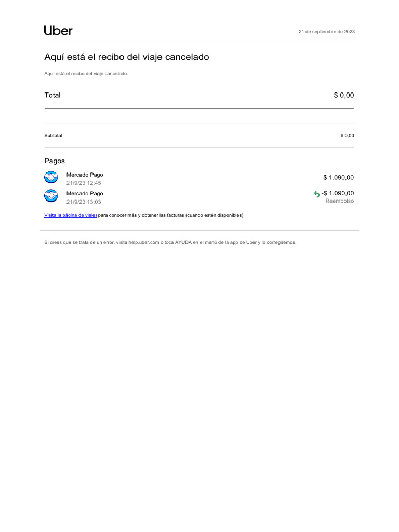Click the 21/9/23 13:03 refund timestamp
Viewport: 399px width, 532px height.
pyautogui.click(x=84, y=202)
